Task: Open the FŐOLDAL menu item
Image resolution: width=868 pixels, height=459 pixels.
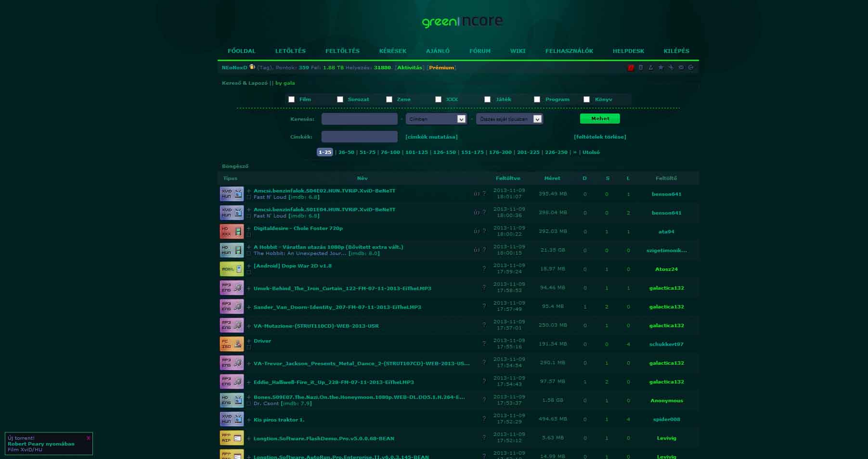Action: click(242, 51)
